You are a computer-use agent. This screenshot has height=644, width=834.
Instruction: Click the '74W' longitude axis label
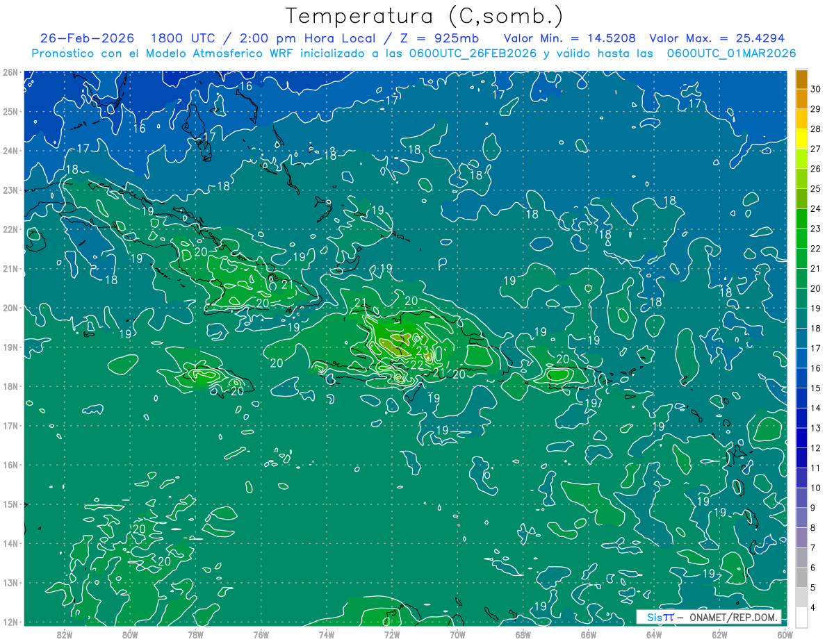(327, 634)
